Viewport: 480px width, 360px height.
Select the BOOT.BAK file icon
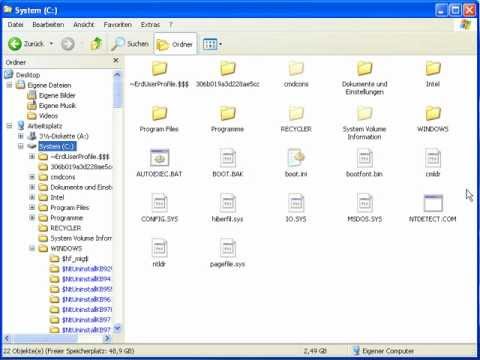point(228,158)
